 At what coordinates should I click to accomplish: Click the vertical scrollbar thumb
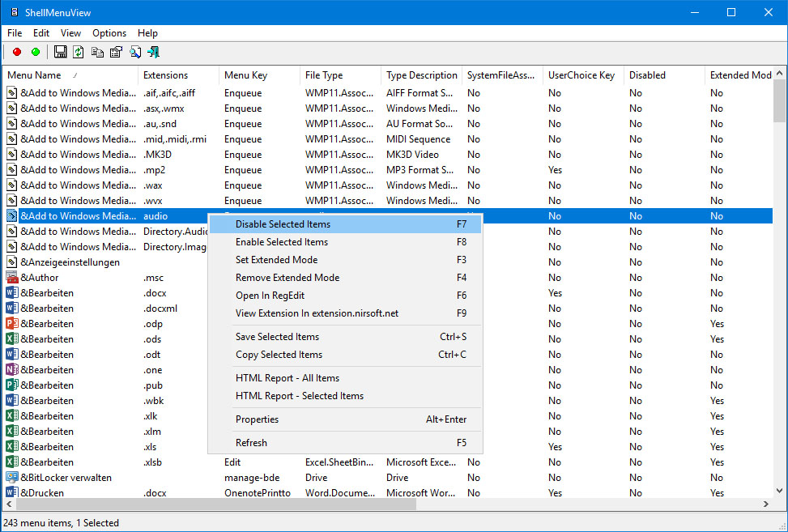(779, 100)
